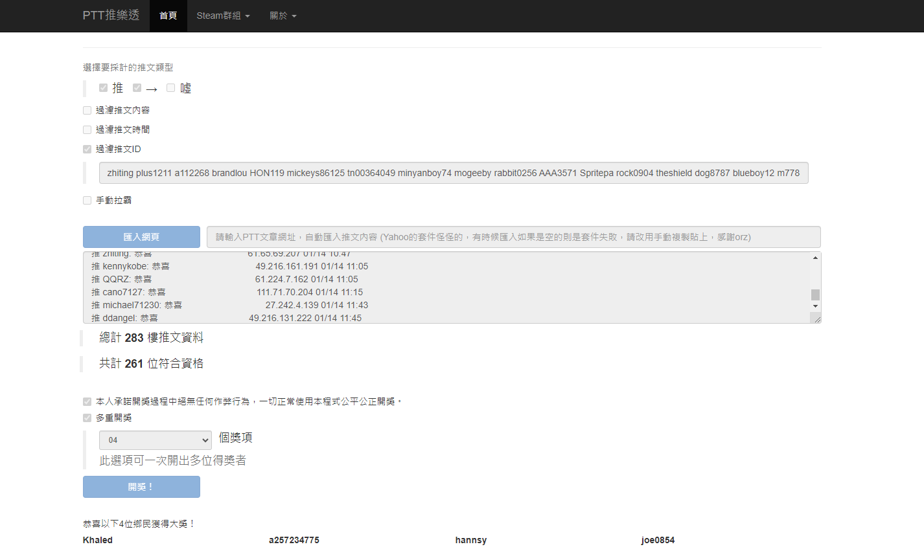Click the winner name hannsy
924x560 pixels.
pyautogui.click(x=471, y=540)
